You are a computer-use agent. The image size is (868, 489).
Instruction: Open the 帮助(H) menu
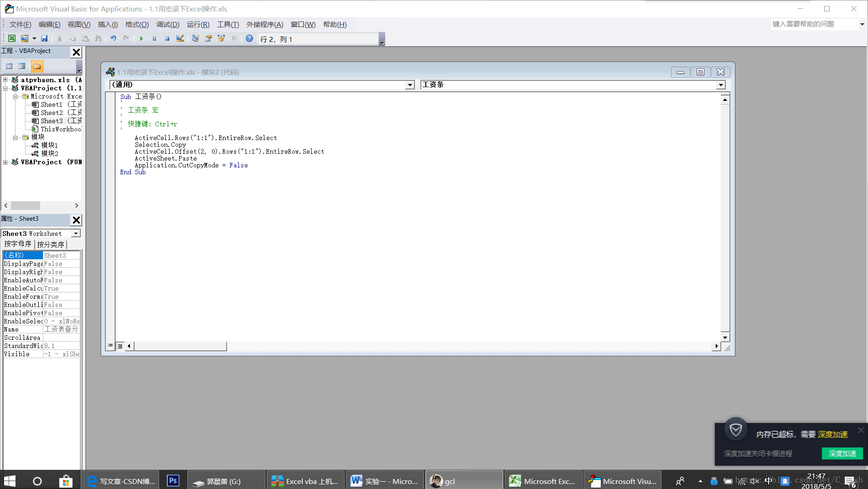[x=335, y=25]
